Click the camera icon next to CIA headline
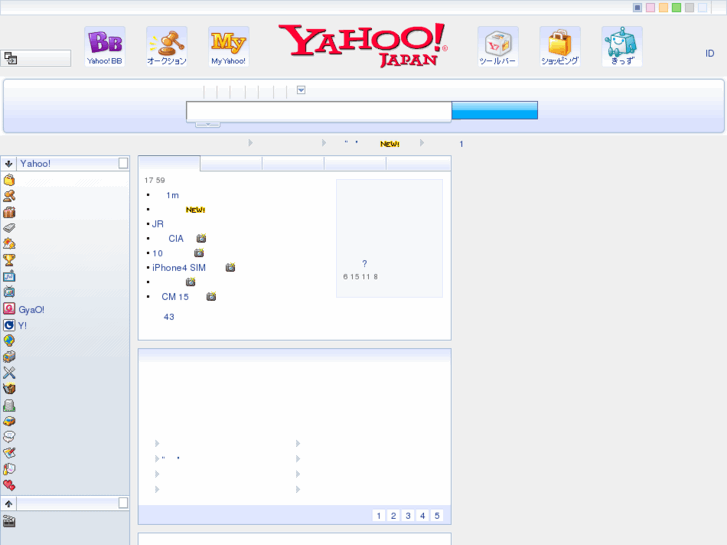The width and height of the screenshot is (727, 545). (201, 238)
